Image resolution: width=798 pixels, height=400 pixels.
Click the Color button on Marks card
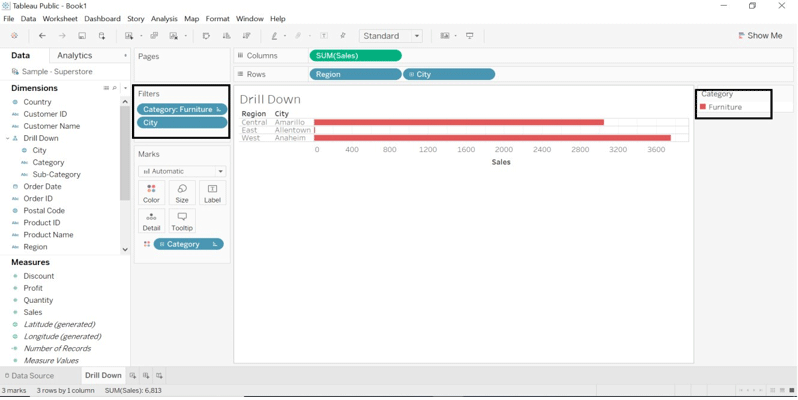click(x=151, y=193)
